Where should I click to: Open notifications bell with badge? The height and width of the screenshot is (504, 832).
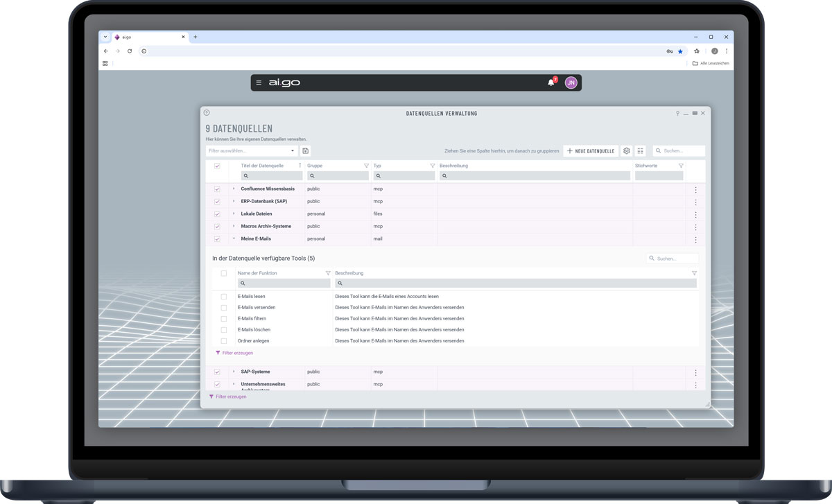(551, 82)
